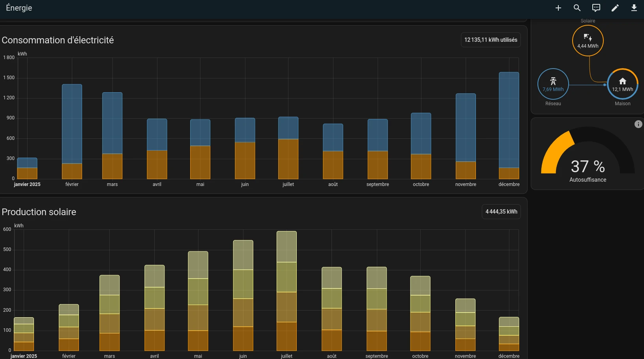Click the Production solaire card title
The width and height of the screenshot is (644, 359).
pyautogui.click(x=39, y=212)
